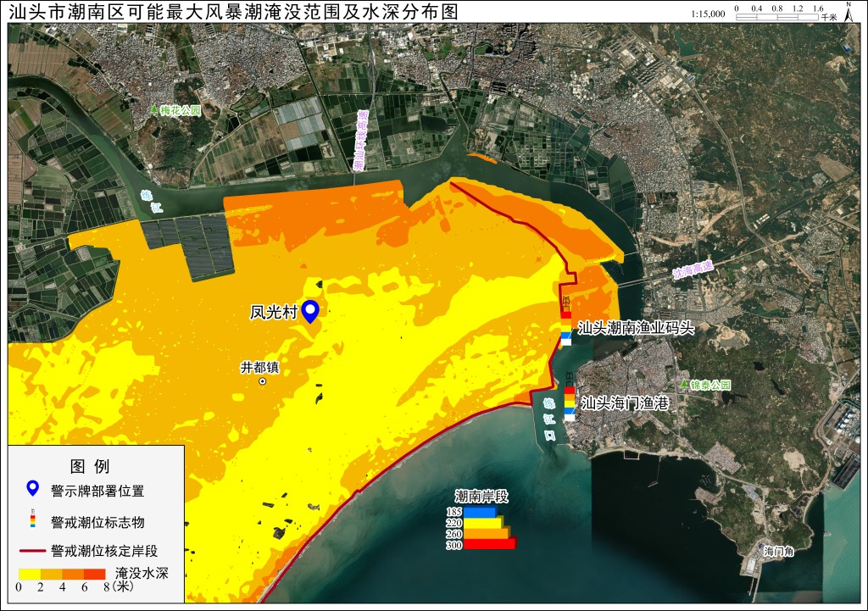868x611 pixels.
Task: Click the orange 260 bar under 潮南岸段
Action: (486, 534)
